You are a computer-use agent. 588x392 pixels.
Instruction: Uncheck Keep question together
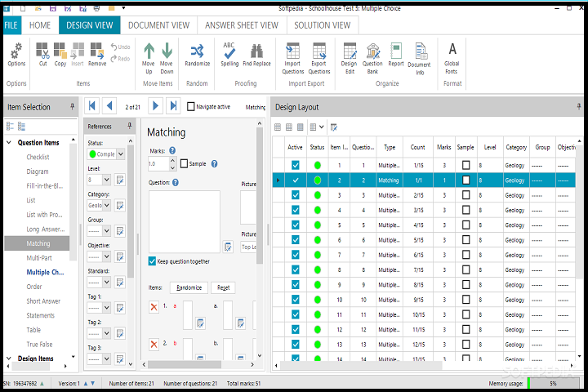coord(152,261)
